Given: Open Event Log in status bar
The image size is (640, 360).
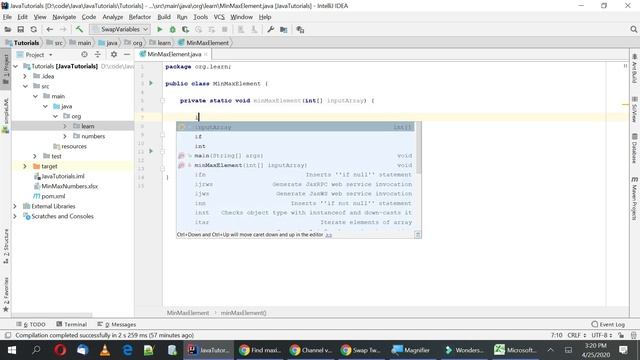Looking at the screenshot, I should (x=608, y=324).
